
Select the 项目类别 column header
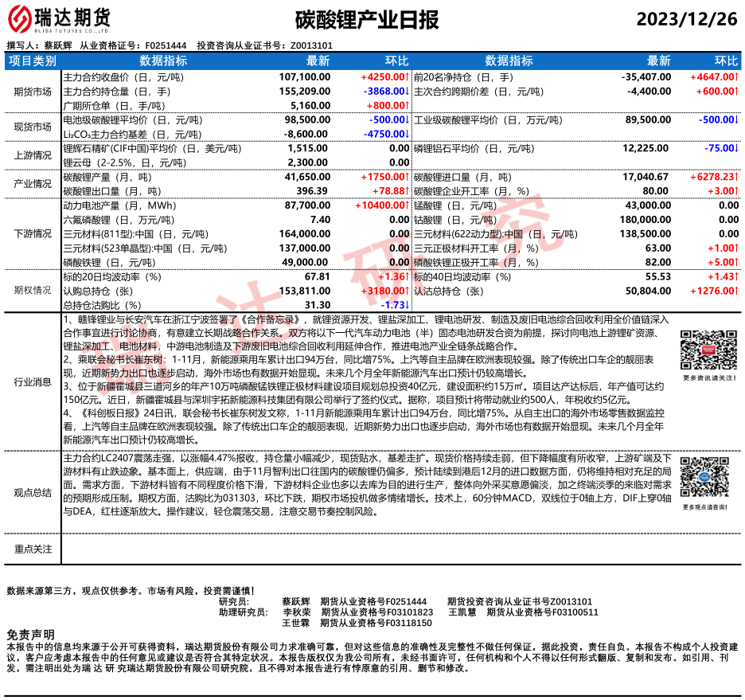pyautogui.click(x=33, y=61)
